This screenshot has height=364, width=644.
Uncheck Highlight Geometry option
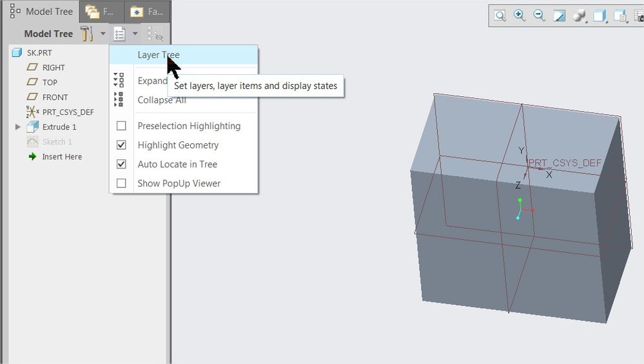coord(121,145)
